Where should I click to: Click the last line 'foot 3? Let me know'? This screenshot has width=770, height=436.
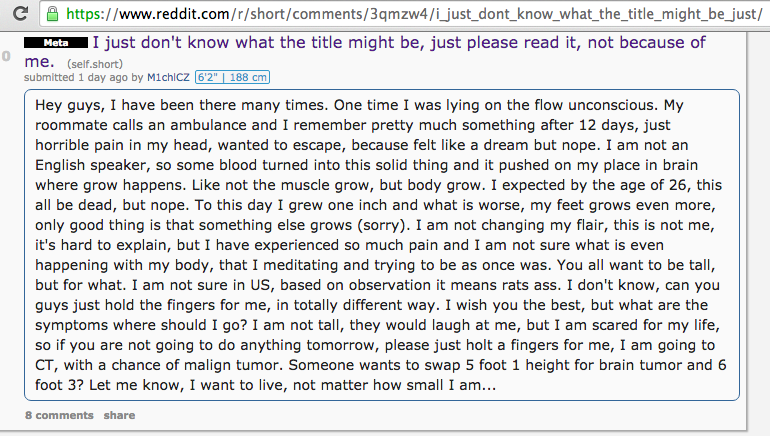click(266, 385)
